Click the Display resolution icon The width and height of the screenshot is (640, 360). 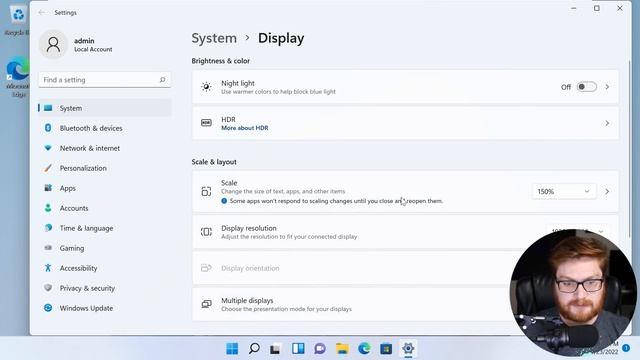click(206, 232)
